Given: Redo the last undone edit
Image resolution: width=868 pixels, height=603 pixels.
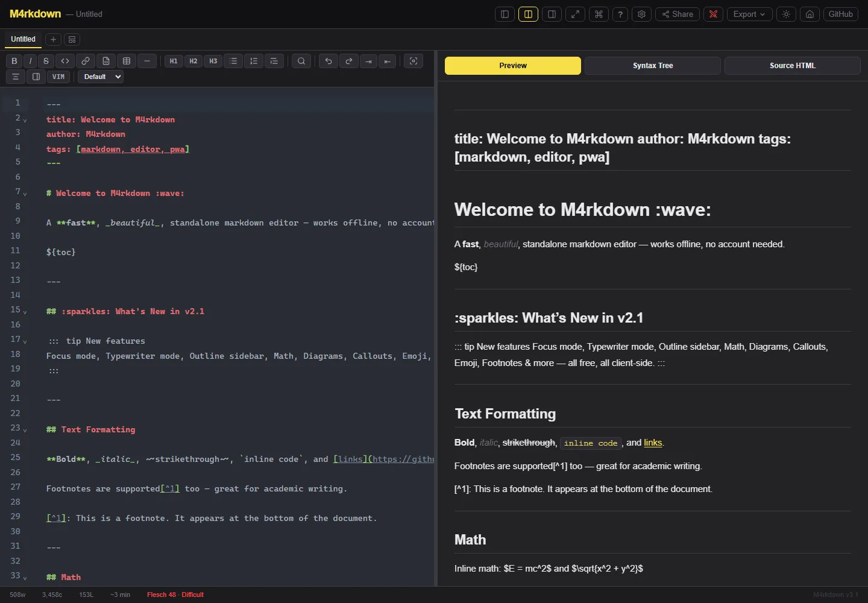Looking at the screenshot, I should coord(349,61).
